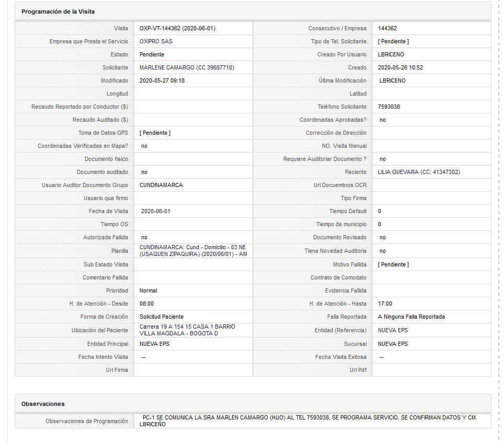Viewport: 504px width, 443px height.
Task: Click the 'Longitud' label
Action: 117,94
